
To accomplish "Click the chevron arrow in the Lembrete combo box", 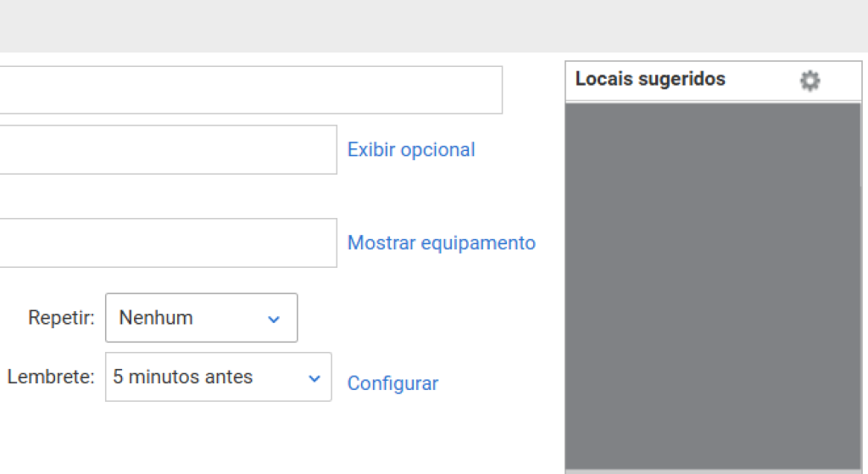I will (x=314, y=378).
